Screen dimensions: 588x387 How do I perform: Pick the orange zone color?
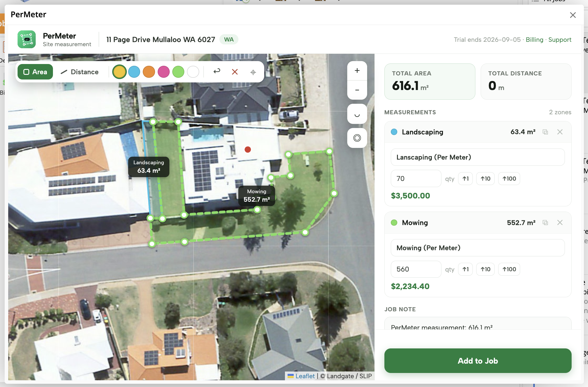(x=149, y=72)
